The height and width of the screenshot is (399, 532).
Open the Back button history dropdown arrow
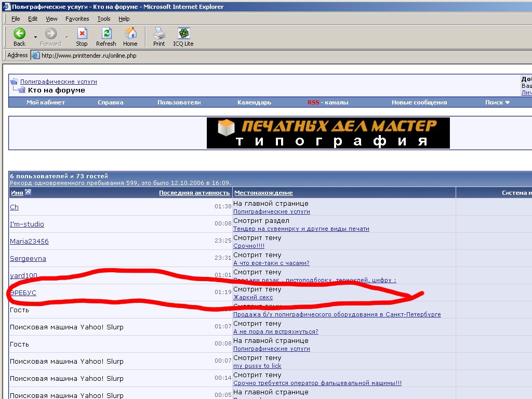click(35, 37)
